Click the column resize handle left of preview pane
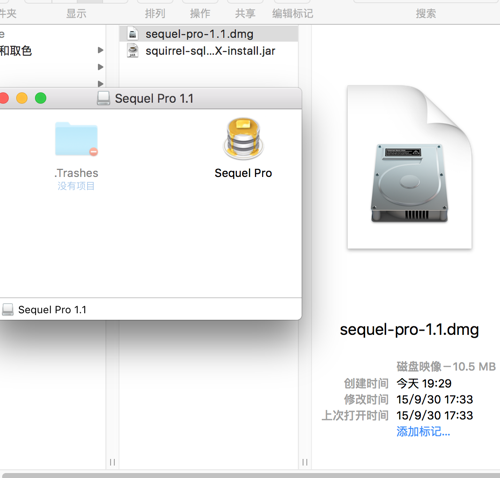This screenshot has width=500, height=478. pyautogui.click(x=305, y=462)
